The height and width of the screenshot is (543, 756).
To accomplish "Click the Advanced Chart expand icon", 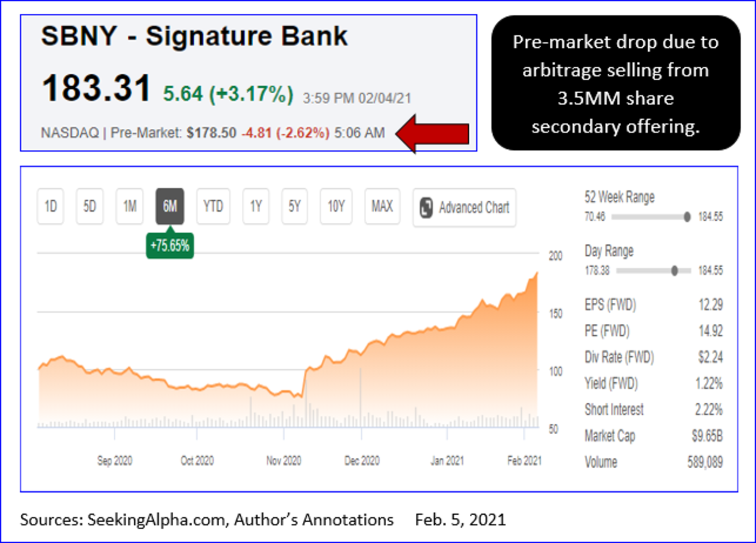I will [x=427, y=207].
